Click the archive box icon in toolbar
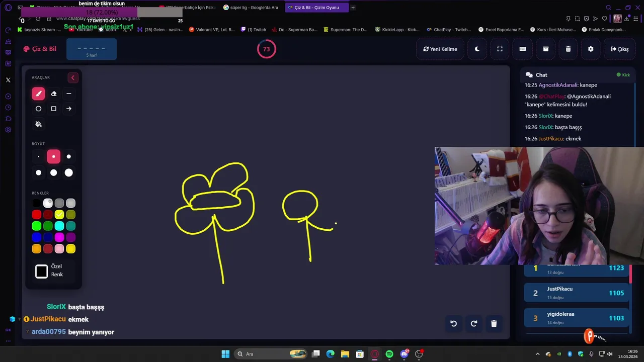The width and height of the screenshot is (644, 362). click(x=545, y=49)
